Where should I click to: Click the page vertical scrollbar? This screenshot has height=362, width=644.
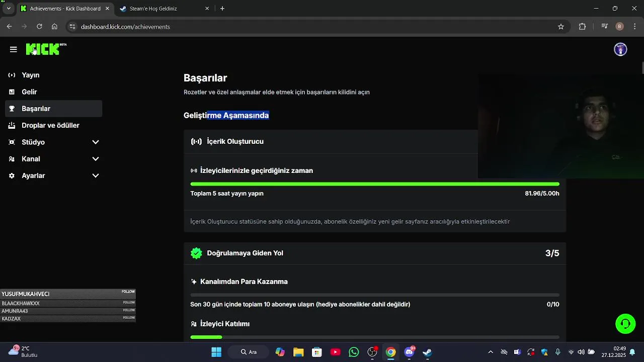[642, 67]
